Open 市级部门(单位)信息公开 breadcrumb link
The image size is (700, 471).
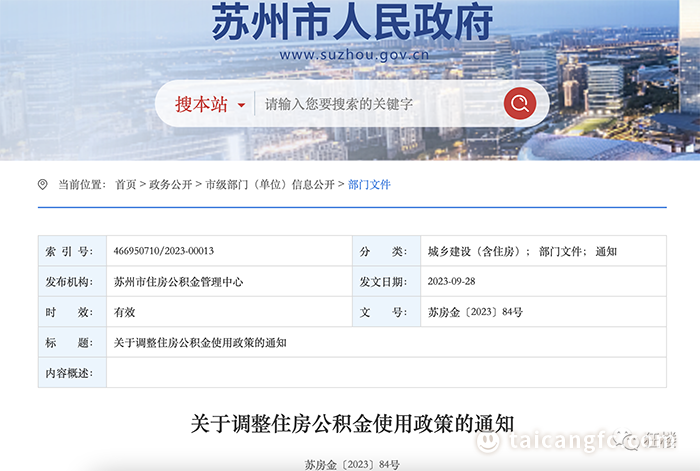270,184
